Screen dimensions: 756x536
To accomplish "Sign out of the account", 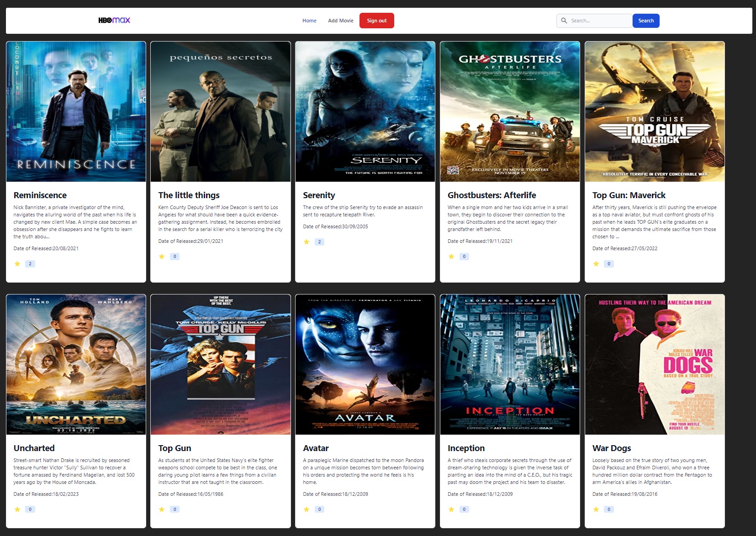I will [x=376, y=20].
